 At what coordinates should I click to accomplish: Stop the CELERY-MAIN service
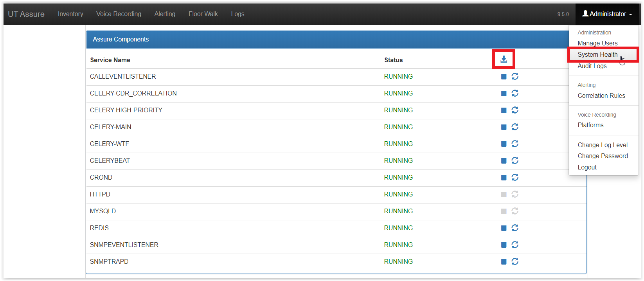[x=504, y=127]
